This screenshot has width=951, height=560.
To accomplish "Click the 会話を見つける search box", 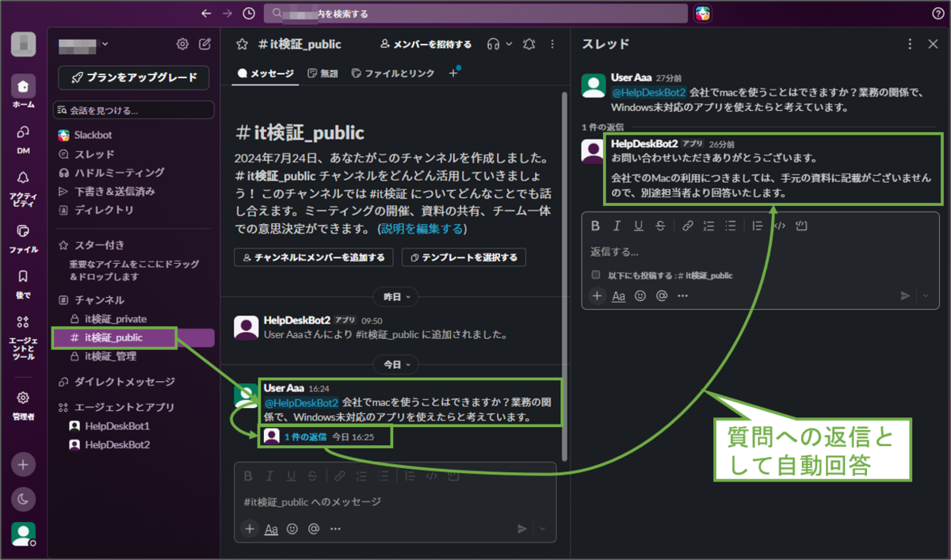I will tap(134, 110).
